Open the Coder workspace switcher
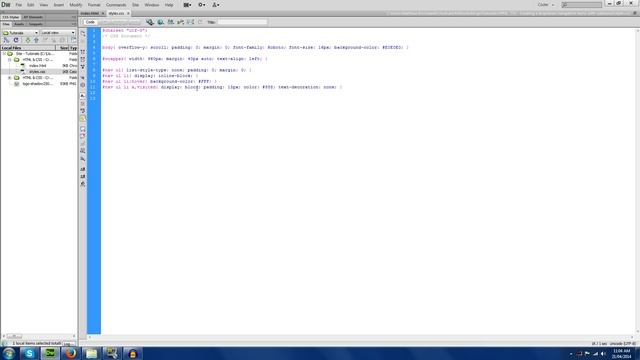The image size is (640, 360). [546, 5]
